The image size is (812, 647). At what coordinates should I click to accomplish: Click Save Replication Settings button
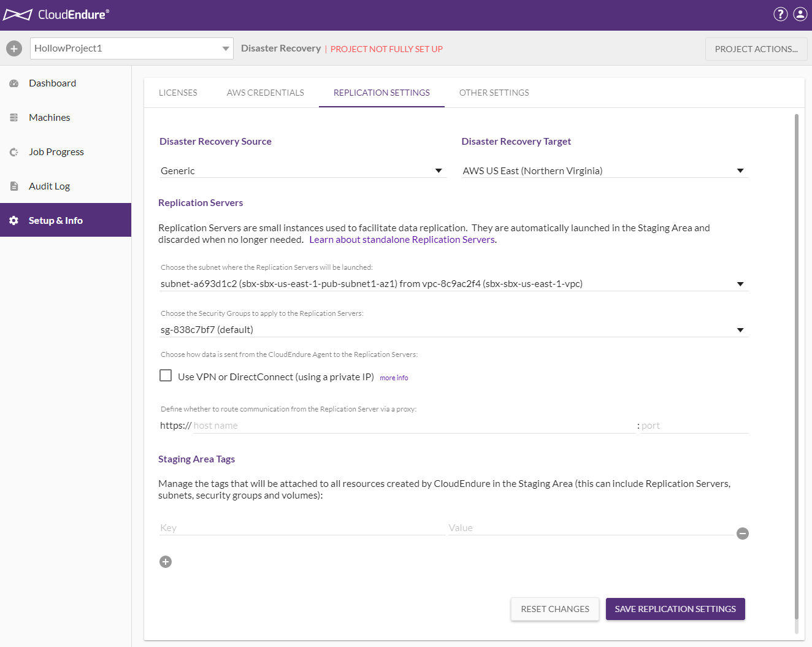[675, 609]
